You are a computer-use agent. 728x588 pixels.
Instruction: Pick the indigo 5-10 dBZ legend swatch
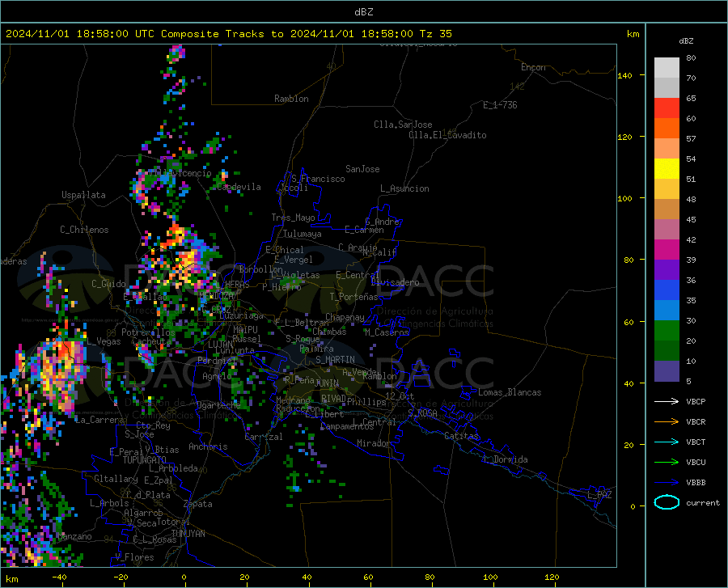click(x=667, y=371)
